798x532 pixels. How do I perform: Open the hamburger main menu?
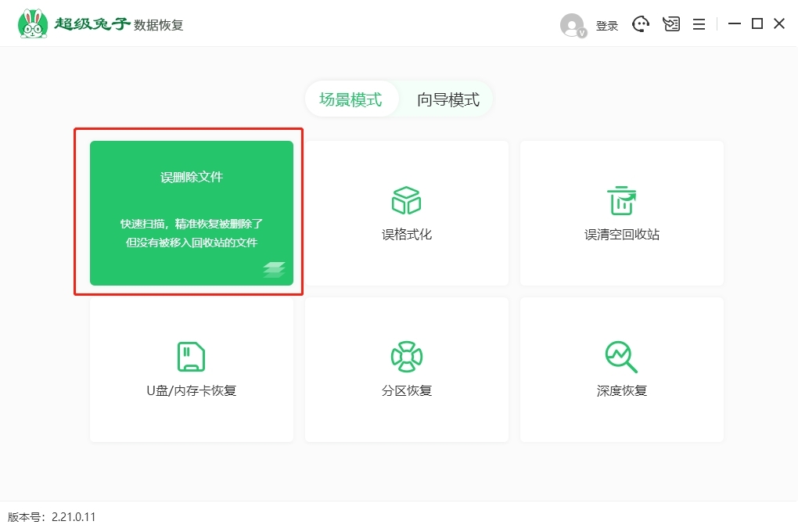pos(699,23)
